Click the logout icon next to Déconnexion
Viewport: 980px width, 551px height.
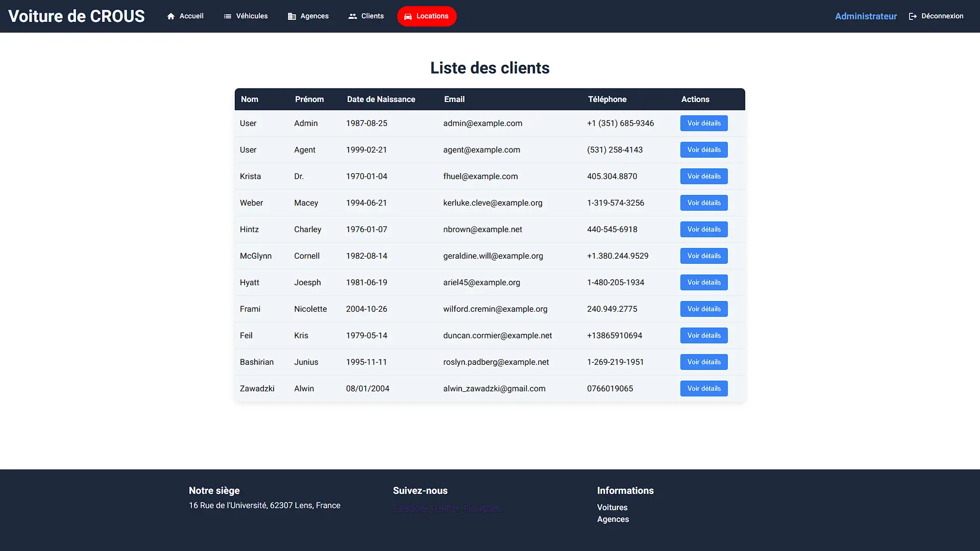coord(912,16)
